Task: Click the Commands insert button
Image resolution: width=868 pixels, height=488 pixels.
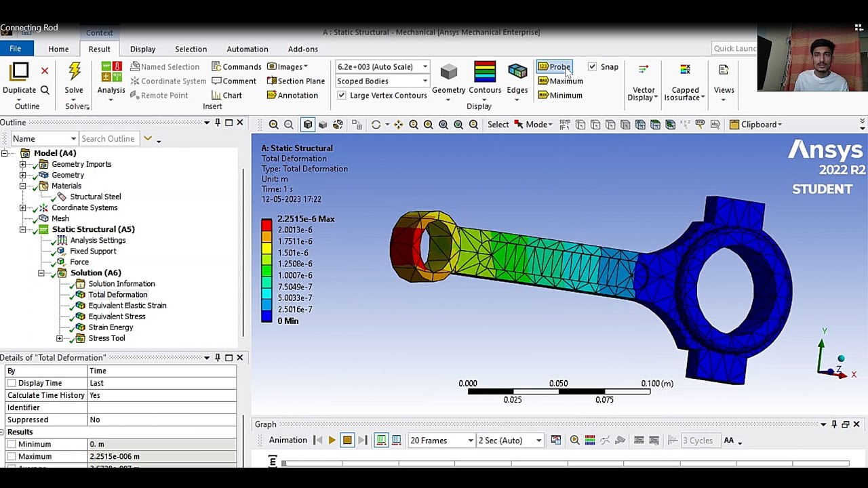Action: pos(236,66)
